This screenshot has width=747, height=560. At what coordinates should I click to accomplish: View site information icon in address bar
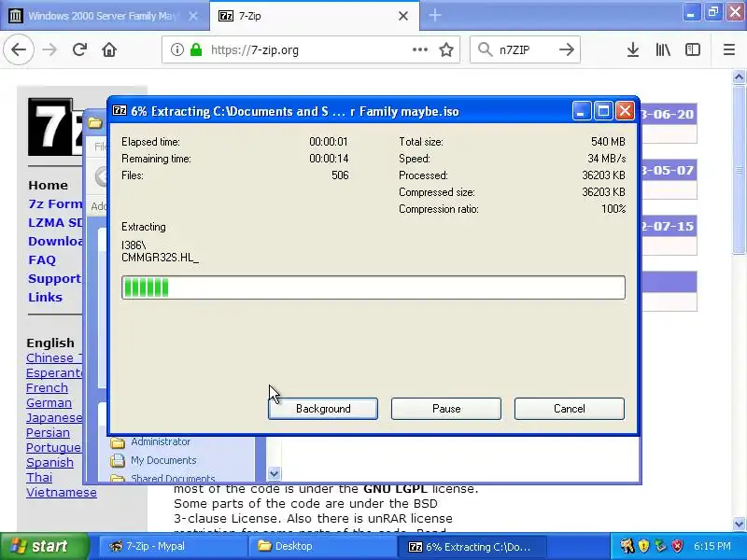(177, 49)
